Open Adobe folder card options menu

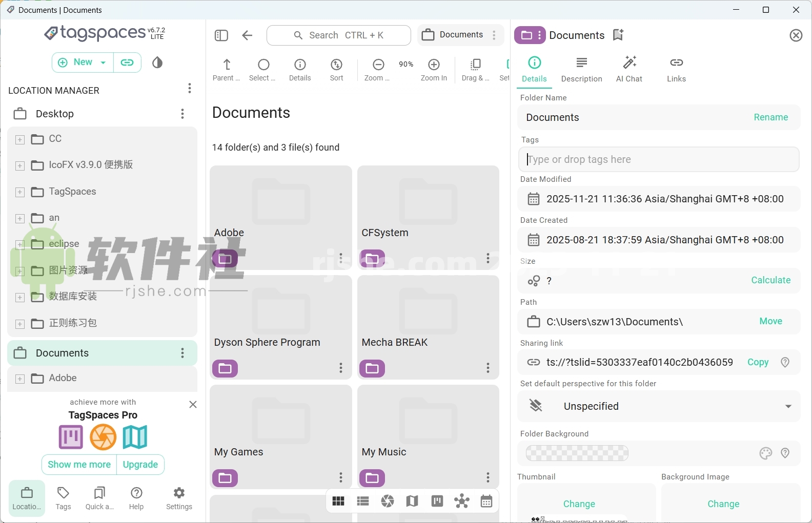[341, 258]
